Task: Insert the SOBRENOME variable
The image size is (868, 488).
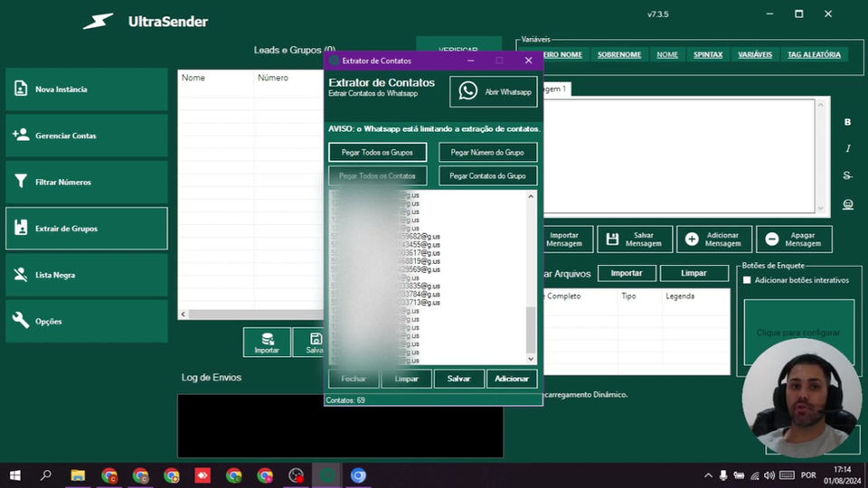Action: 618,55
